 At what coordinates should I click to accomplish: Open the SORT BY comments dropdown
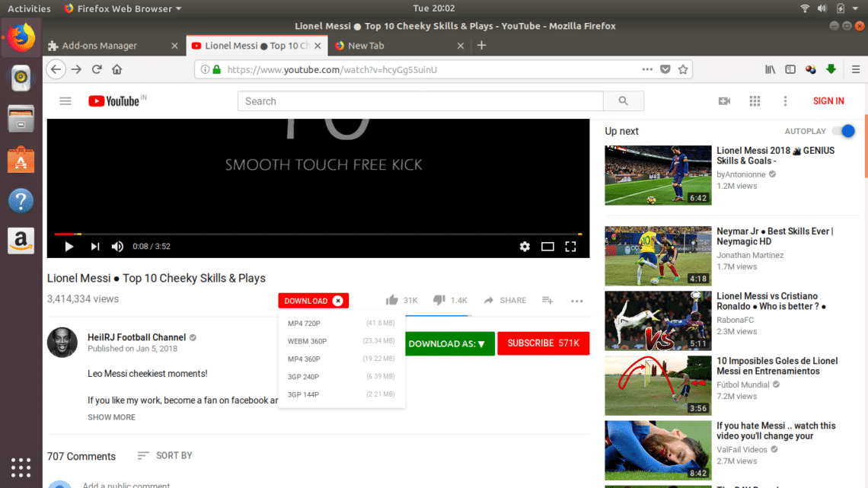[165, 455]
